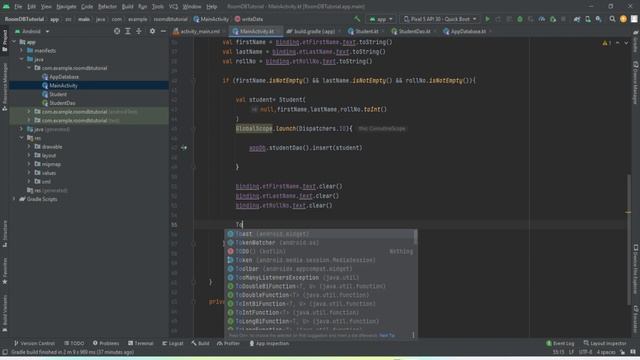This screenshot has width=640, height=360.
Task: Open the Build Variants sidebar button
Action: [x=4, y=313]
